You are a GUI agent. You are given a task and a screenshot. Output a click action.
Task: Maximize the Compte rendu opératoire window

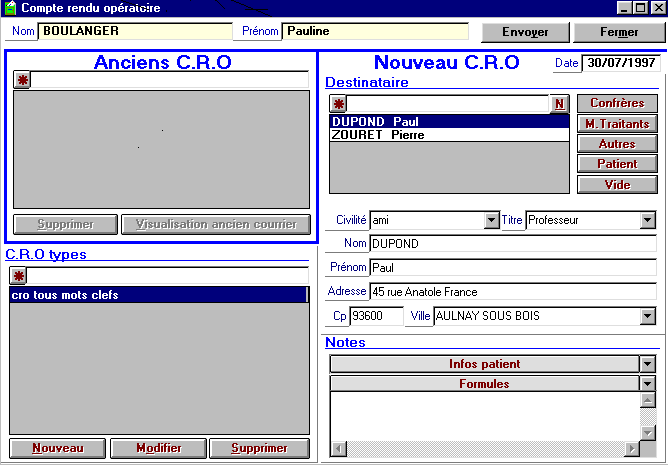640,8
